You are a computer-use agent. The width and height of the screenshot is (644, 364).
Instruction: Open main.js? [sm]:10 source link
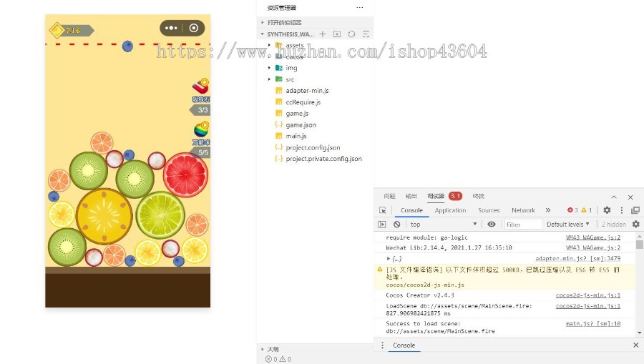(x=593, y=323)
